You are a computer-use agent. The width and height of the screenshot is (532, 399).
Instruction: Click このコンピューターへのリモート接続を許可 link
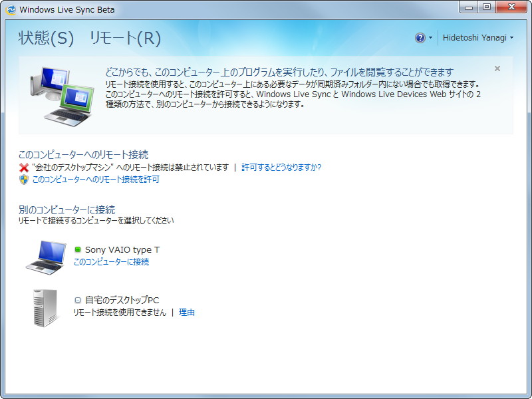point(96,180)
